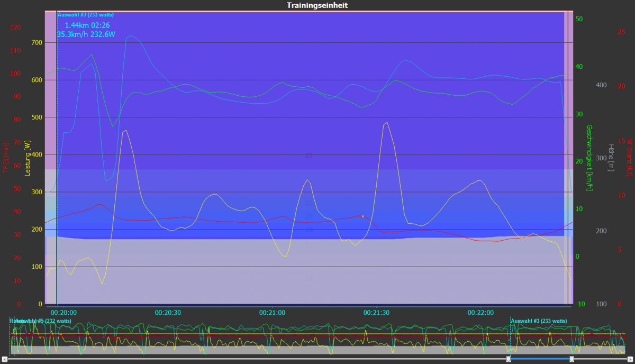
Task: Click the 00:22:00 time axis label
Action: pos(480,313)
